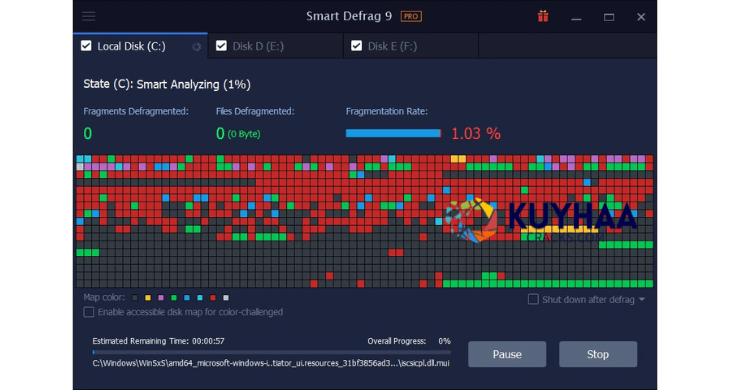This screenshot has height=390, width=730.
Task: Click the C:\Windows\WinSxS file path text
Action: pos(271,363)
